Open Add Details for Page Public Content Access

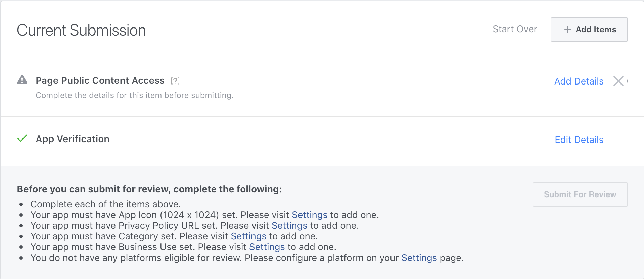579,81
